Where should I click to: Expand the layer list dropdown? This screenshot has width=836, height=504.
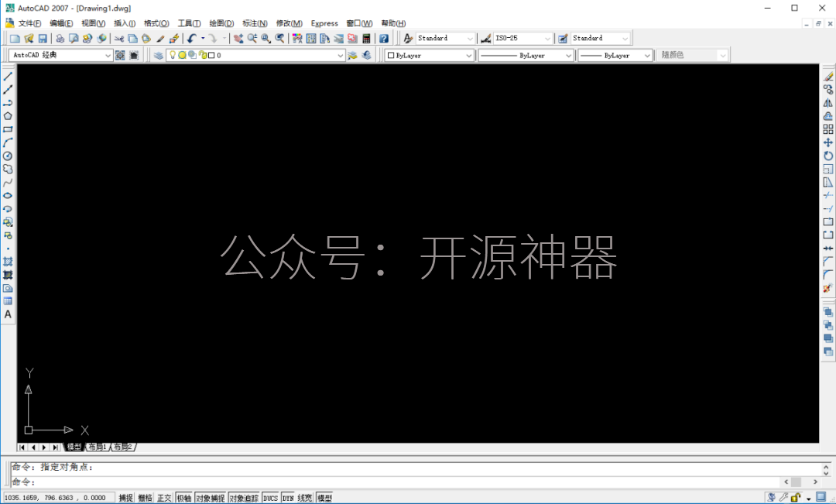[x=341, y=56]
